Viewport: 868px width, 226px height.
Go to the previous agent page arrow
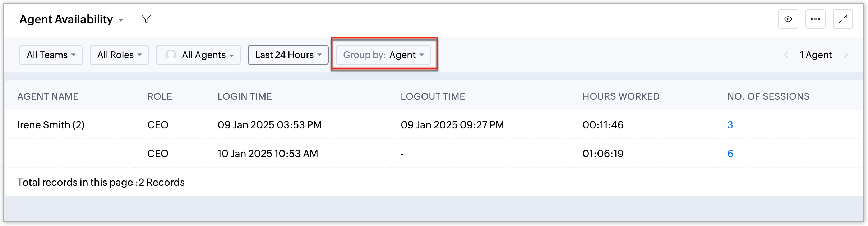(x=786, y=55)
